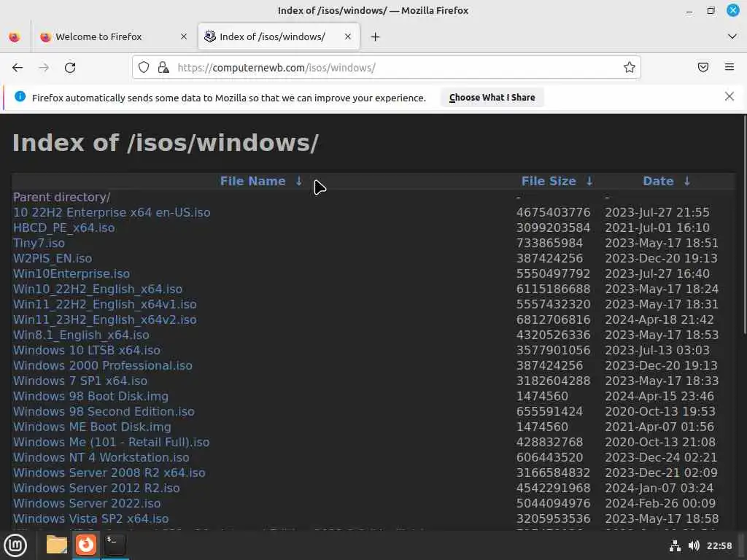Download Windows Vista SP2 x64.iso
The width and height of the screenshot is (747, 560).
[x=91, y=518]
